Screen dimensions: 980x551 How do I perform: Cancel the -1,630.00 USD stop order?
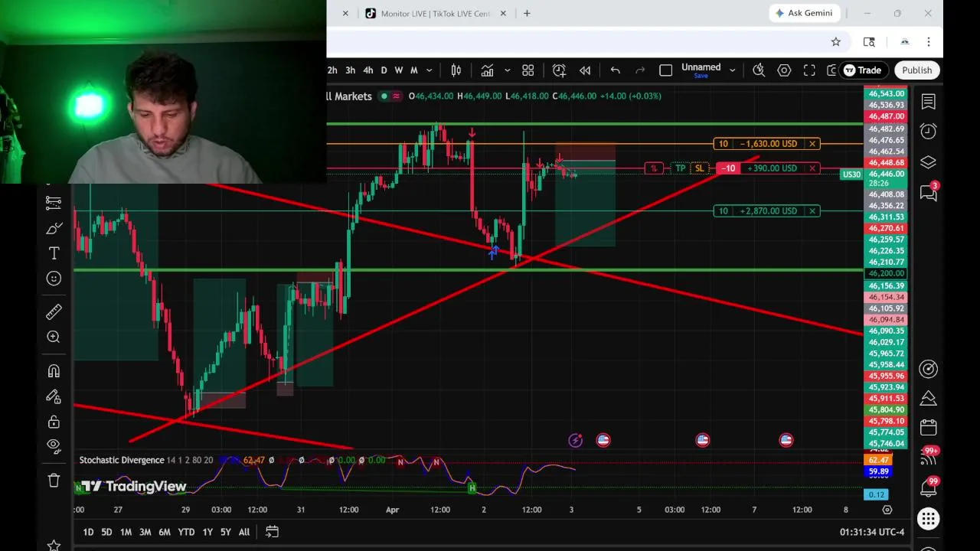coord(812,144)
